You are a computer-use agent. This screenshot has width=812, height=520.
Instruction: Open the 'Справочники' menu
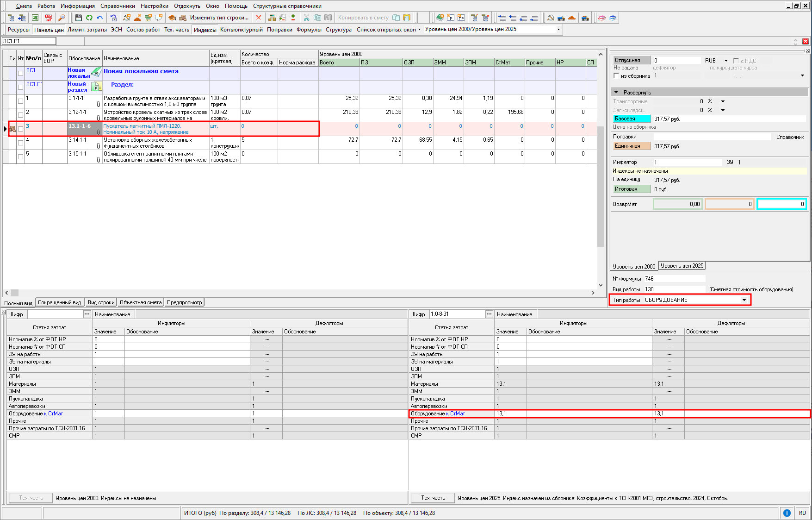point(118,6)
